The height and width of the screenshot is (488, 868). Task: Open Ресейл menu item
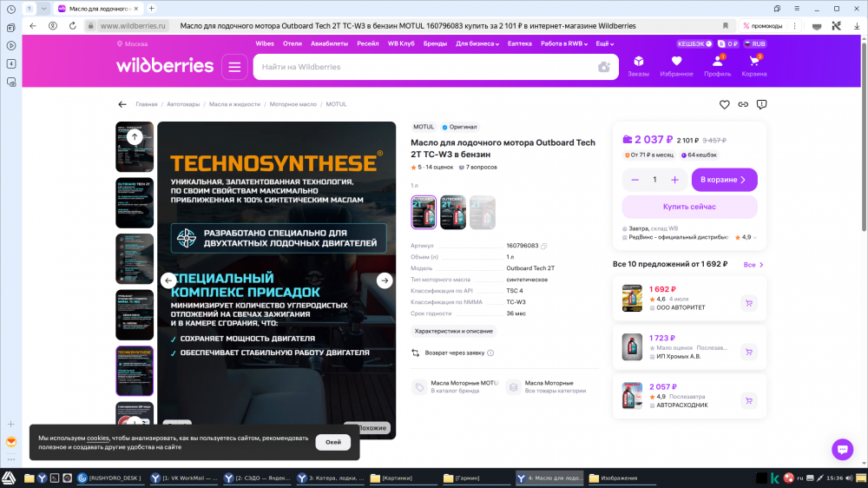367,43
